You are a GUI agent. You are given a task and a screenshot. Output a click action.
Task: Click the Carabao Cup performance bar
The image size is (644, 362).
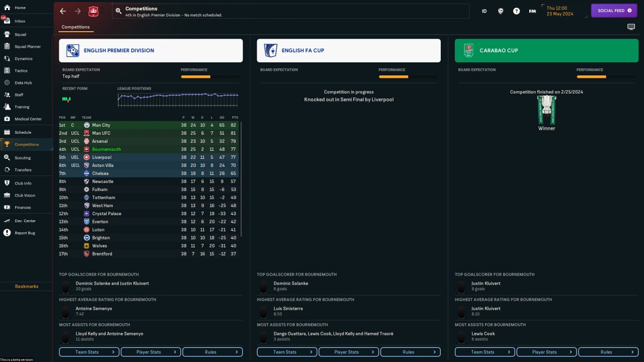coord(606,77)
